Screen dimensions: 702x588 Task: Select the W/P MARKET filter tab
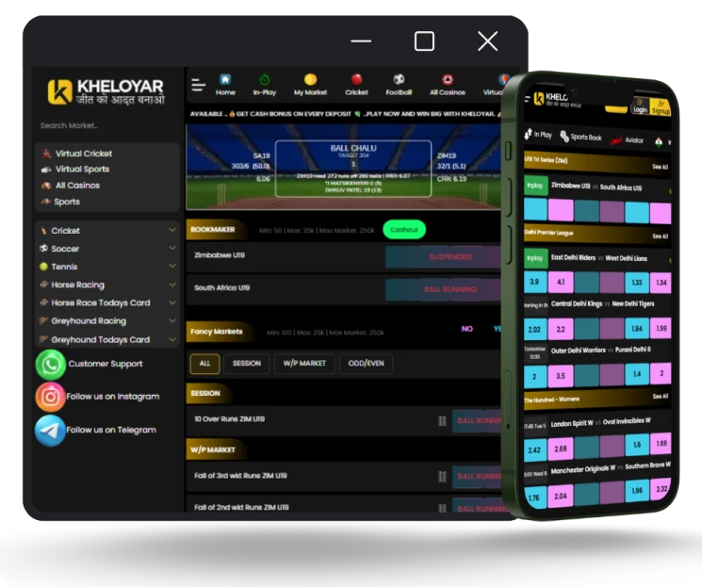point(303,364)
